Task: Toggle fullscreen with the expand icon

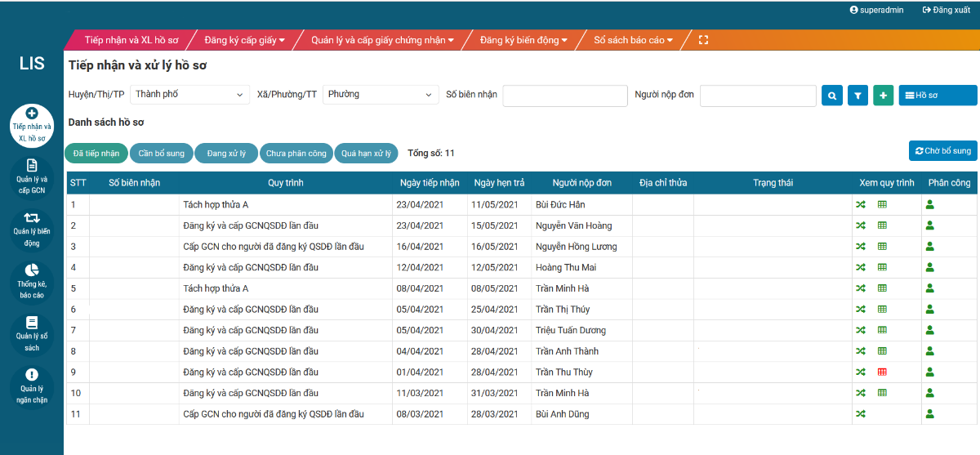Action: [x=703, y=40]
